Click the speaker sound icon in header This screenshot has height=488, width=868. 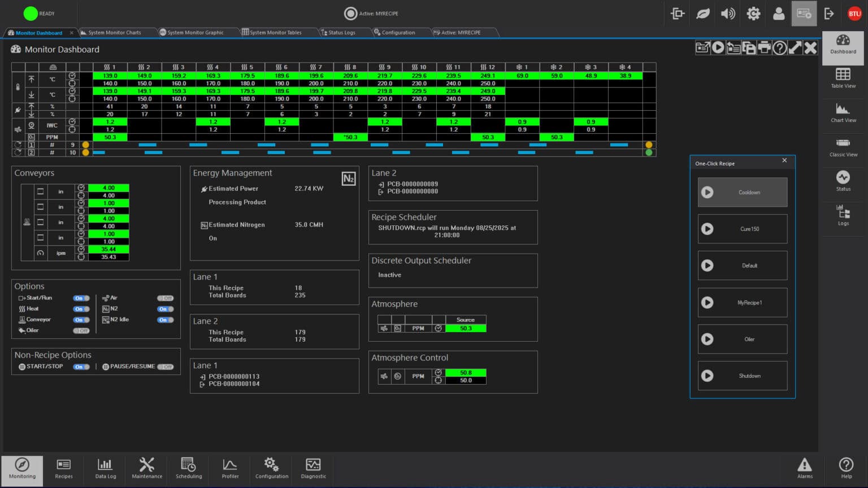(x=728, y=14)
